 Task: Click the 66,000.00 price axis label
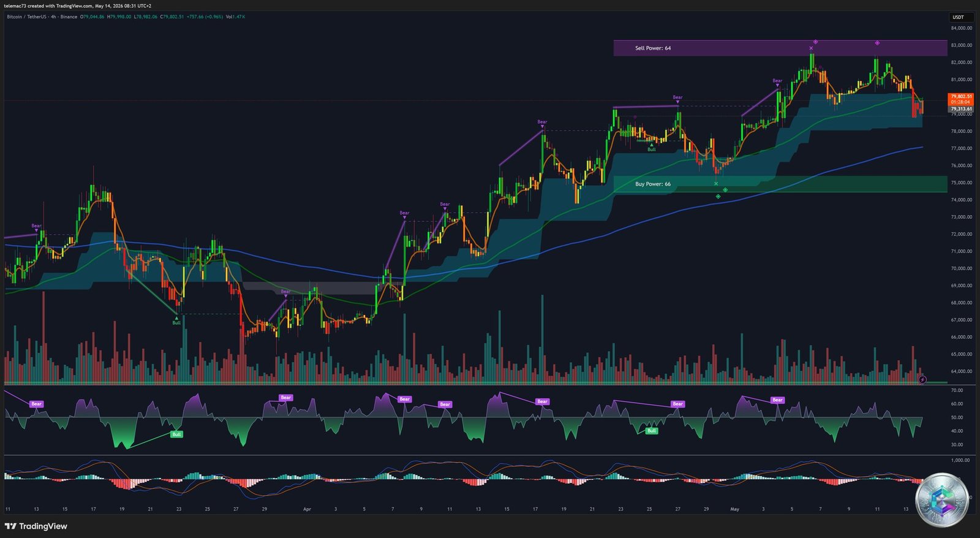962,337
